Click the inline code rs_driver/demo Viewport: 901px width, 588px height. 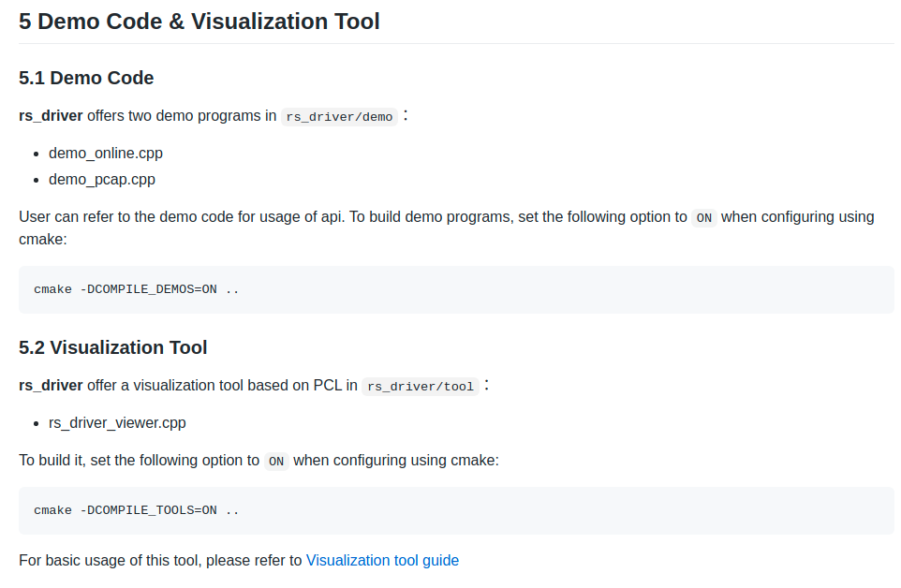pyautogui.click(x=339, y=116)
